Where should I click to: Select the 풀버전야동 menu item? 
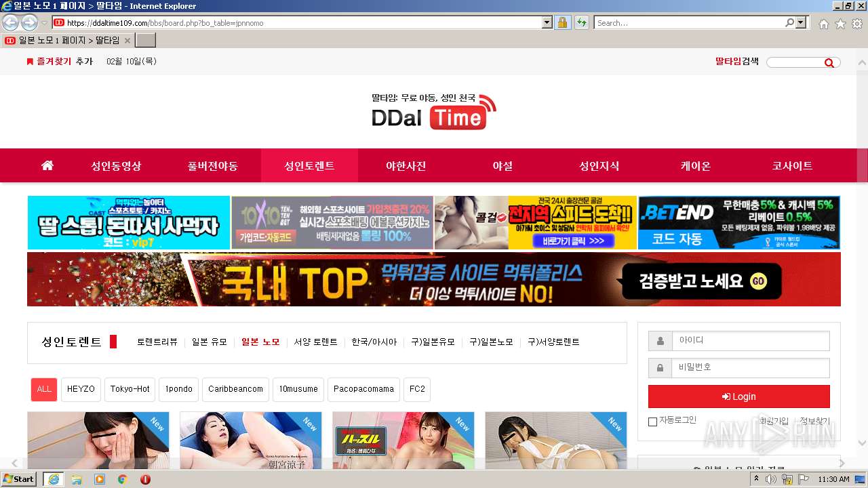pyautogui.click(x=213, y=165)
